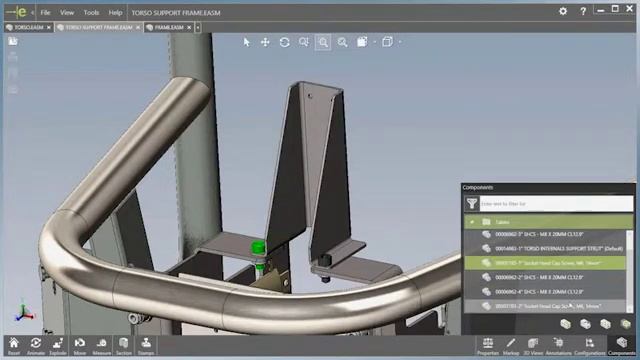Click the Components panel filter funnel icon
Viewport: 640px width, 360px height.
(472, 203)
